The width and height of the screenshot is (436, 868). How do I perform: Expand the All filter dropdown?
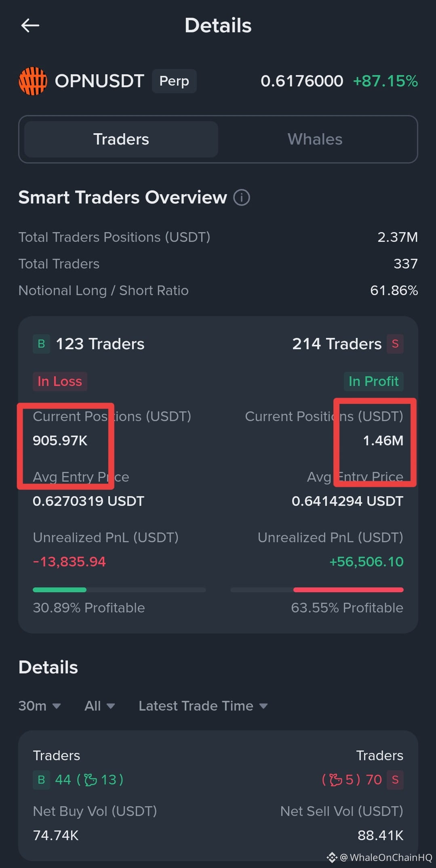[x=100, y=706]
